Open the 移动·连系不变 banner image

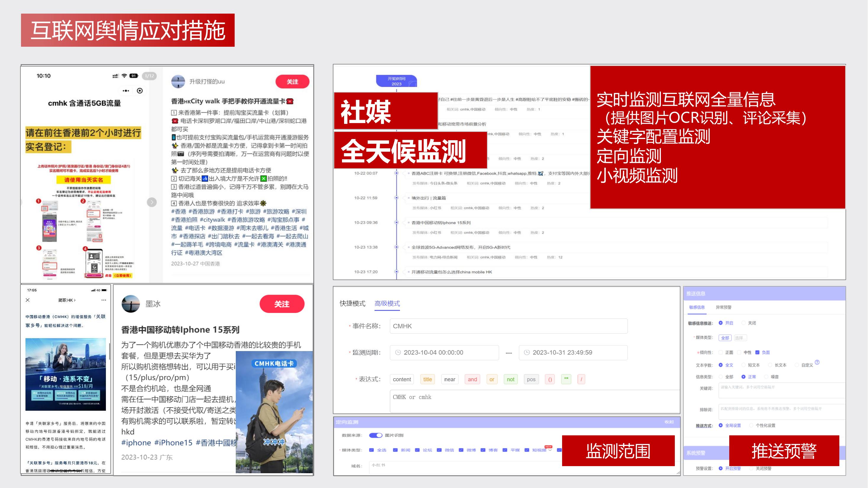pyautogui.click(x=66, y=374)
